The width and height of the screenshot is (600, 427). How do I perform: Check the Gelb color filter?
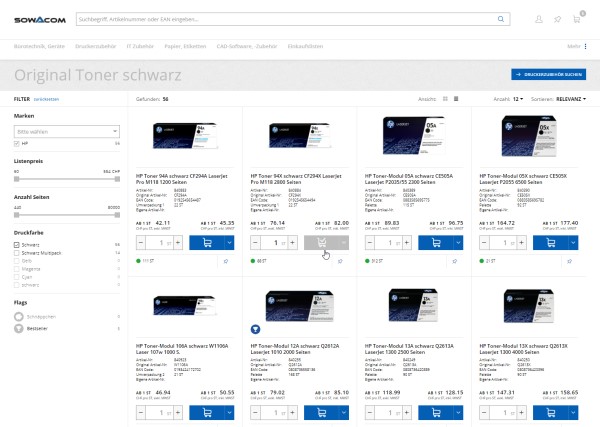coord(16,261)
